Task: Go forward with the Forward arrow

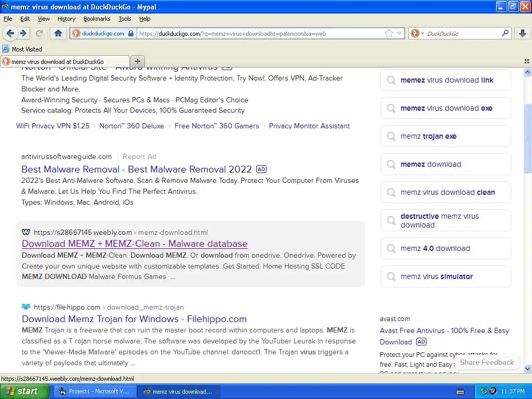Action: point(23,33)
